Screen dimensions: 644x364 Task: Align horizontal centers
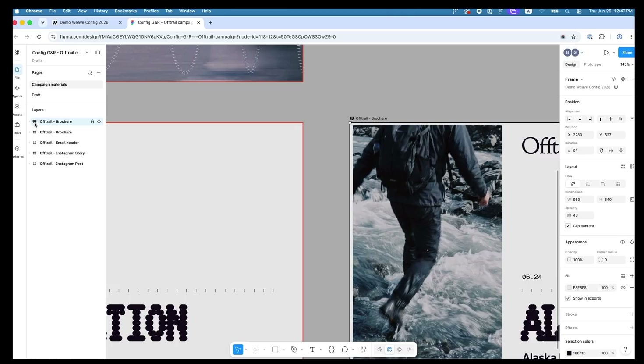(580, 119)
